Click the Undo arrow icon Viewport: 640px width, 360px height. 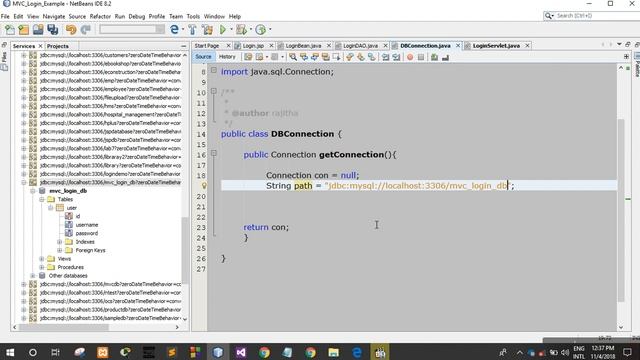(x=71, y=29)
